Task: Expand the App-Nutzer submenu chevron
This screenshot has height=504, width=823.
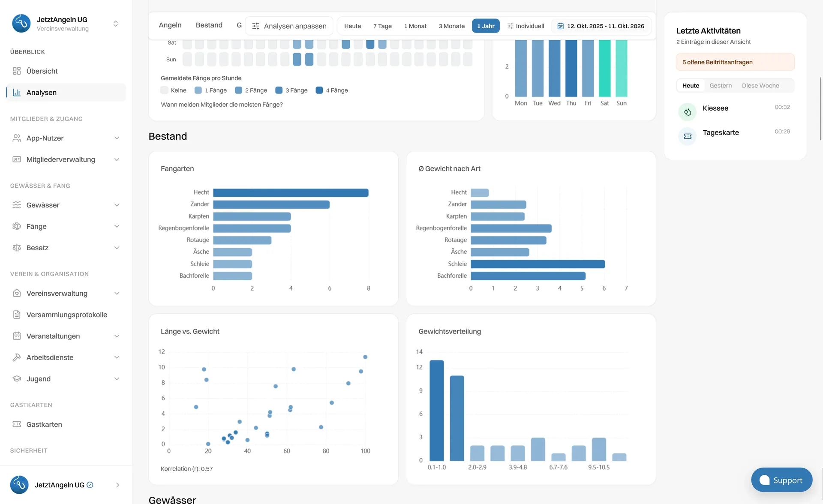Action: tap(117, 138)
